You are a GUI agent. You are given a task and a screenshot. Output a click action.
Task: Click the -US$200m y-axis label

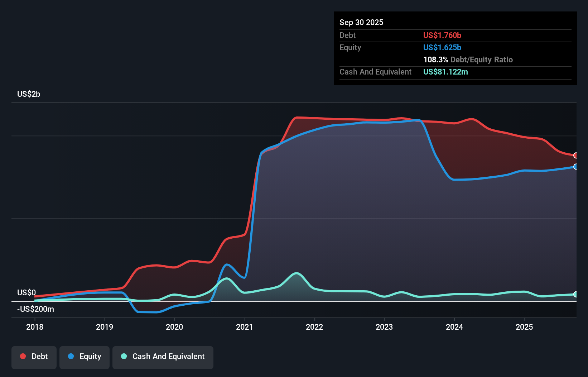coord(36,309)
